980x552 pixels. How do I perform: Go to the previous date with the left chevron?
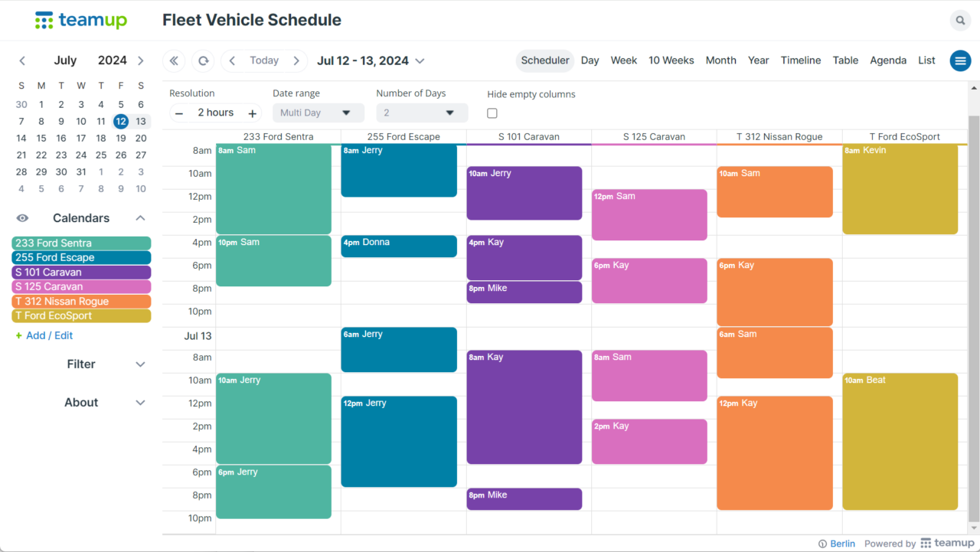pyautogui.click(x=231, y=60)
